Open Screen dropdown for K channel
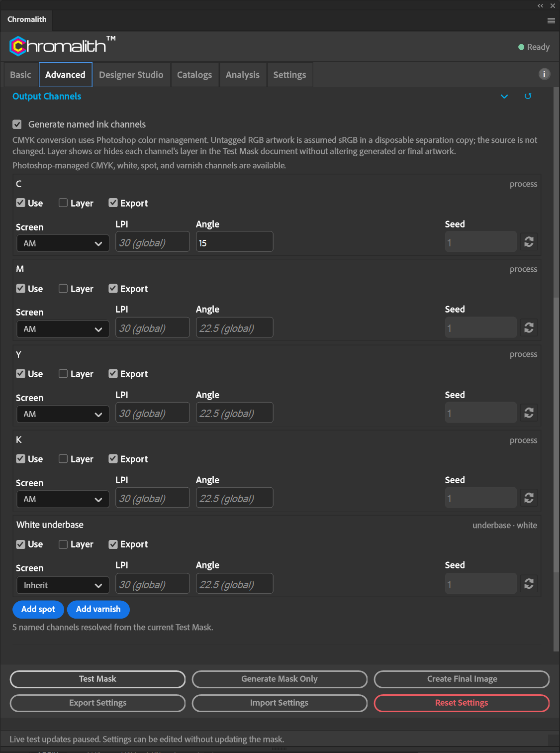Viewport: 560px width, 753px height. click(63, 499)
